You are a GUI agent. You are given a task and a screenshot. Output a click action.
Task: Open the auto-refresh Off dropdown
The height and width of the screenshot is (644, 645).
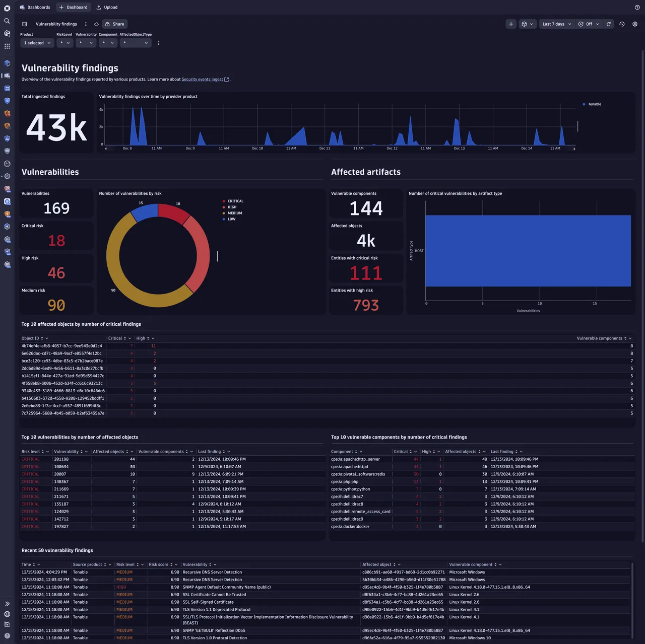[x=589, y=24]
